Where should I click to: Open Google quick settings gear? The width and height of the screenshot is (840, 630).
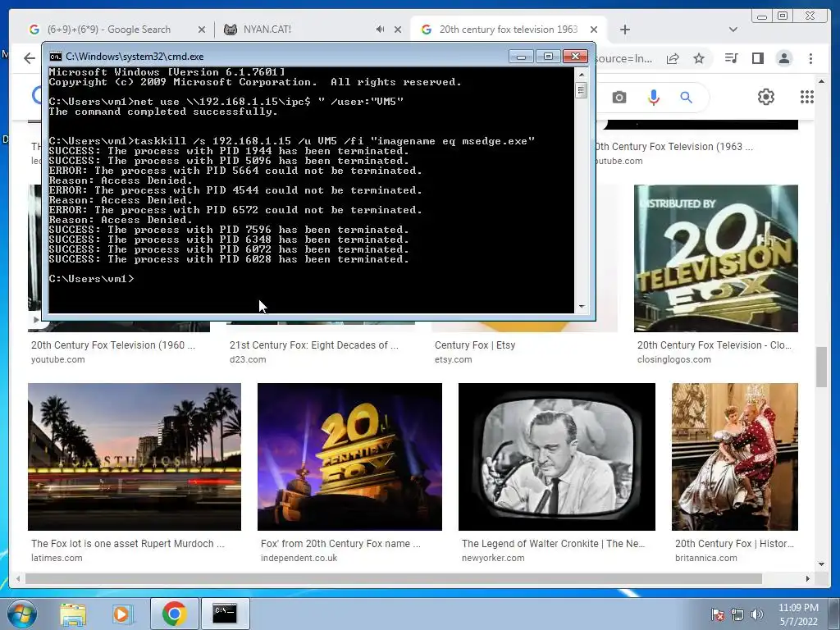coord(766,97)
